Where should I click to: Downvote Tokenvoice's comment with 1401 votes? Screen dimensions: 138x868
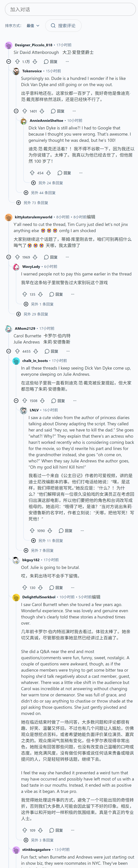point(42,111)
